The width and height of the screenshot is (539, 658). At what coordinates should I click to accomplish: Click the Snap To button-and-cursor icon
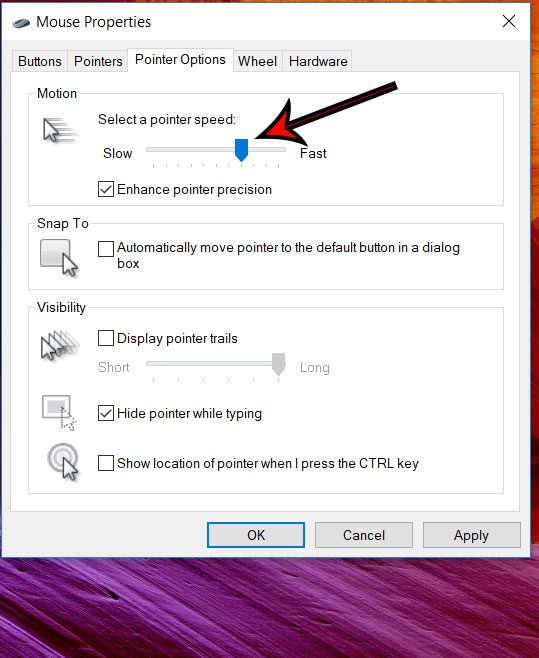tap(59, 258)
